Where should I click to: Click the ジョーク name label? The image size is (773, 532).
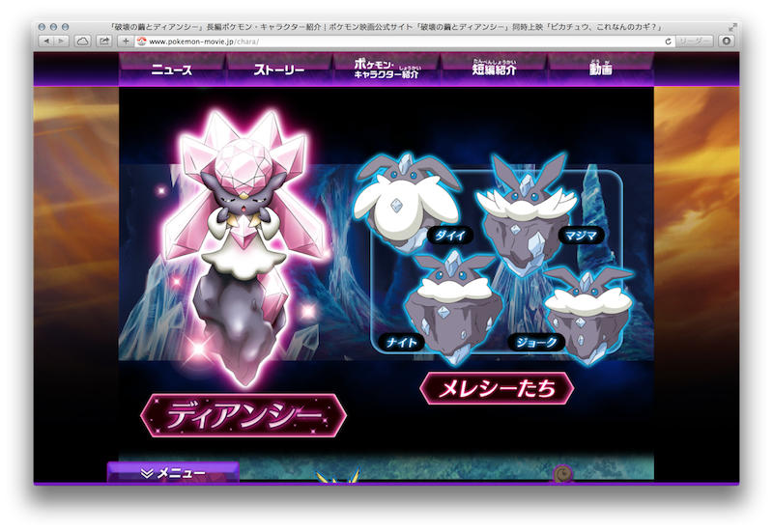(x=536, y=342)
